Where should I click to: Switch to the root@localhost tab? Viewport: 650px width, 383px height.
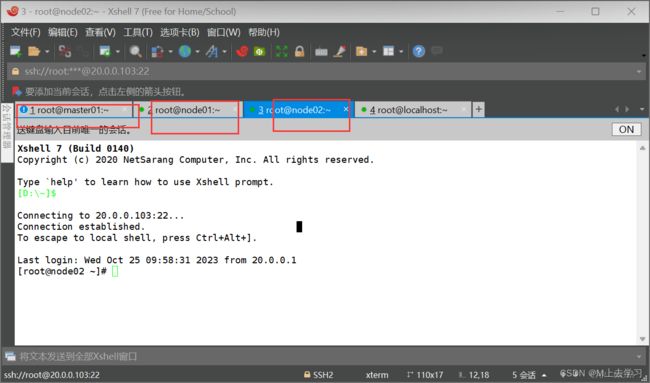(413, 110)
